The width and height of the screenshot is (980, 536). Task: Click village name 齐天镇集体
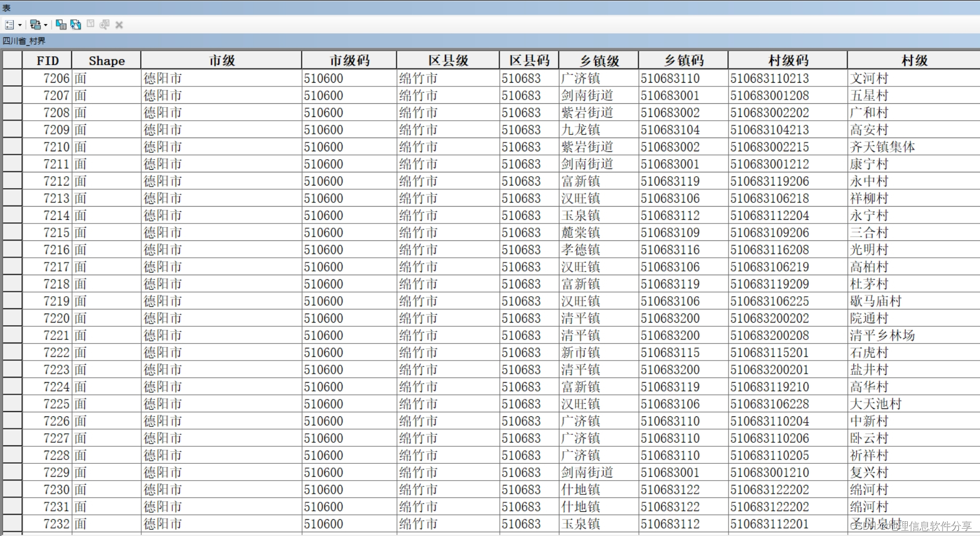[x=882, y=147]
